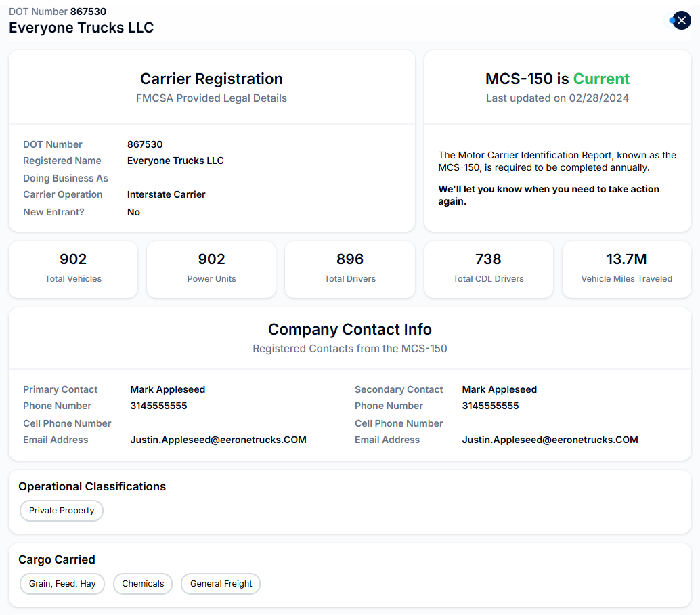The height and width of the screenshot is (615, 700).
Task: Click the primary contact email address
Action: pyautogui.click(x=218, y=440)
